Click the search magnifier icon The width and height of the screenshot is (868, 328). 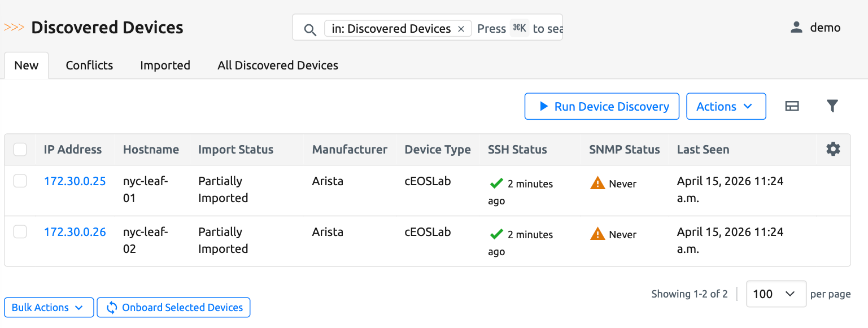point(309,29)
